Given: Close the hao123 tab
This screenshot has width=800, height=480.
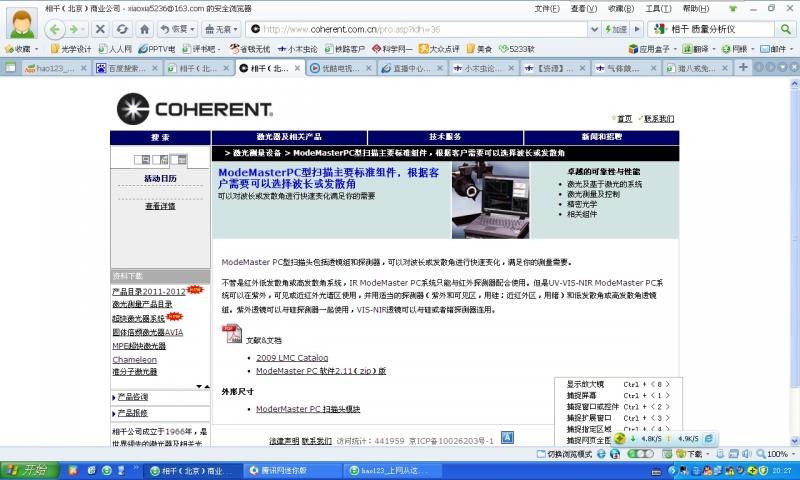Looking at the screenshot, I should [x=84, y=68].
